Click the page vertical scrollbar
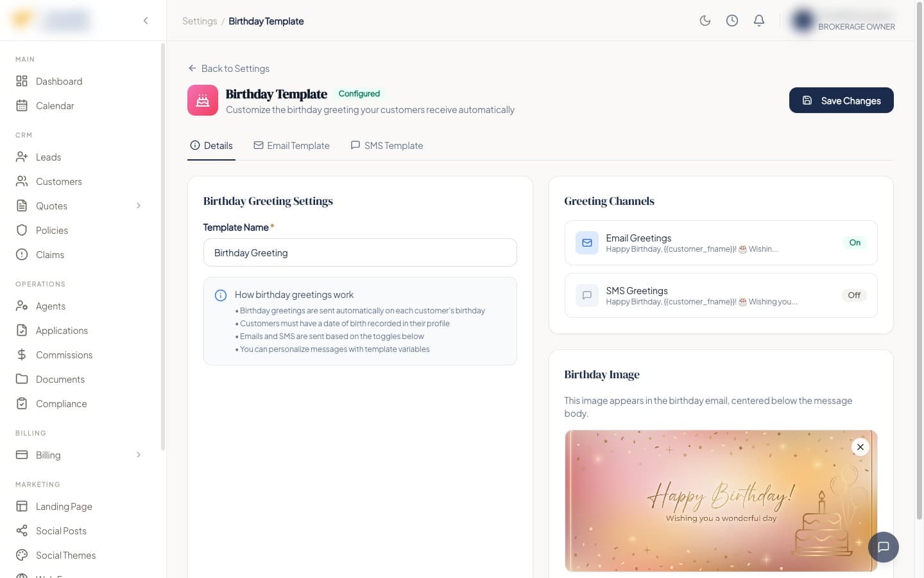924x578 pixels. (x=919, y=261)
